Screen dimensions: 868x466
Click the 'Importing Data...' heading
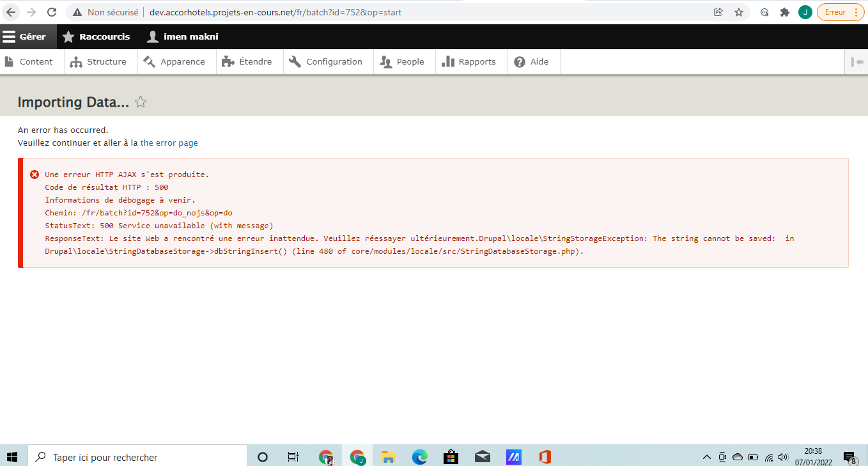(x=74, y=102)
